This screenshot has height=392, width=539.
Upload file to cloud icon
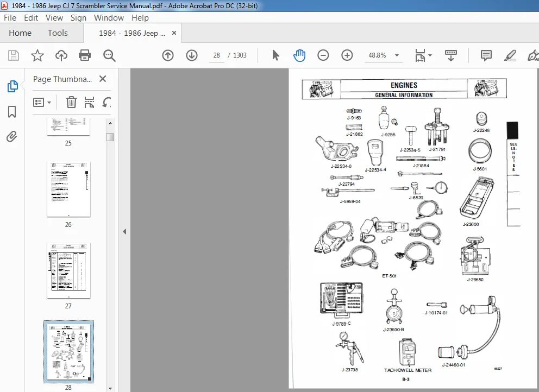[61, 55]
